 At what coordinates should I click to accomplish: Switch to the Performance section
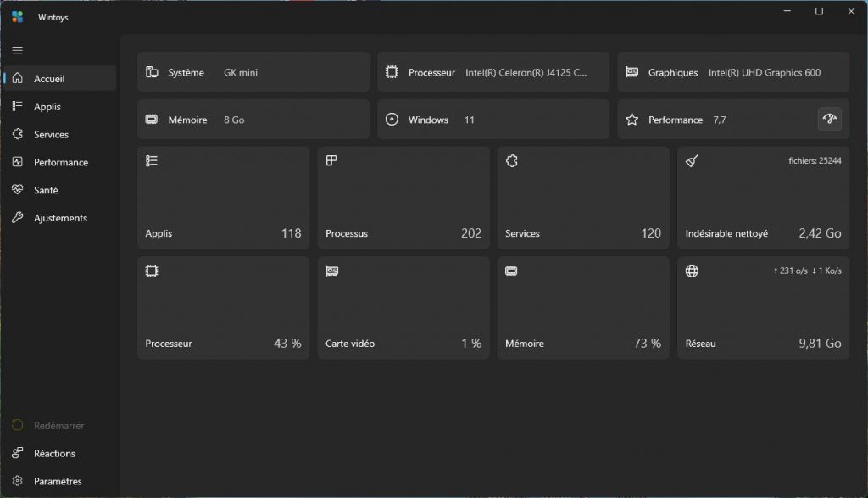[60, 162]
